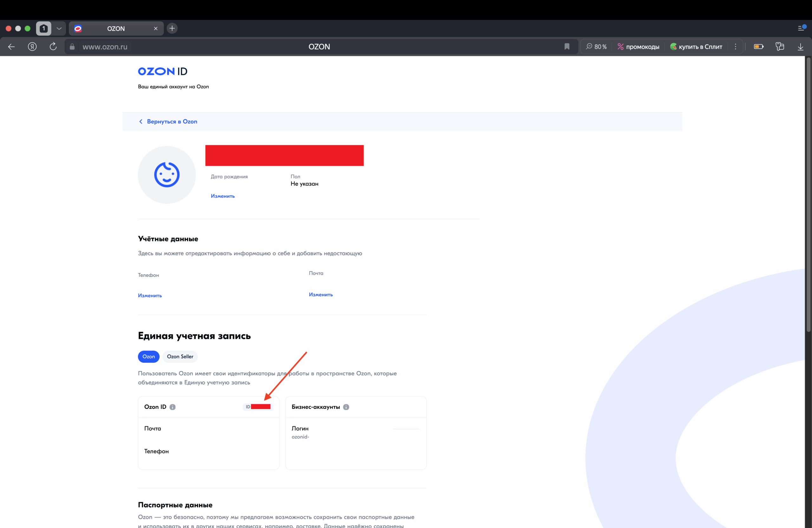Expand the tab list dropdown chevron

tap(59, 28)
